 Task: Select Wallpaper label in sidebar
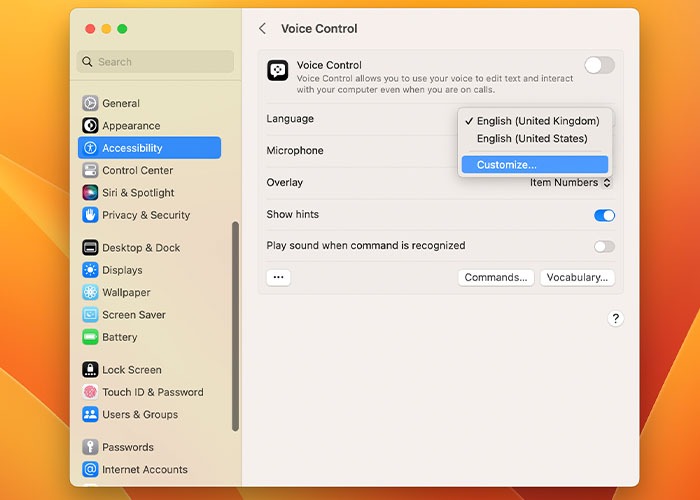[x=126, y=292]
